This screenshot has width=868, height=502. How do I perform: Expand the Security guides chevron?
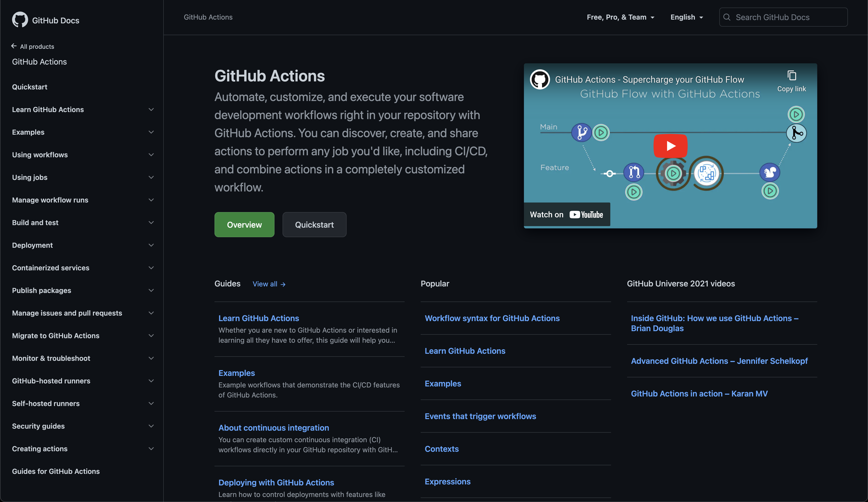click(x=151, y=426)
